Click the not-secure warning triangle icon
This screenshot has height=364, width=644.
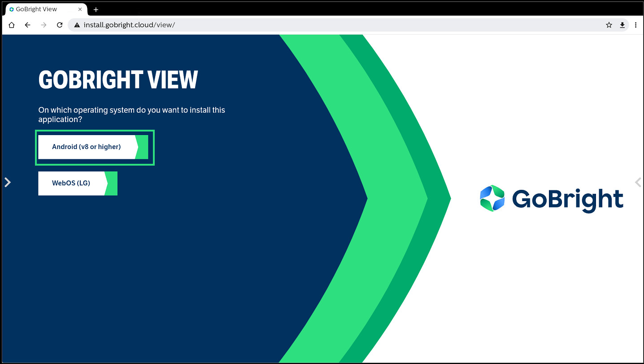pyautogui.click(x=77, y=25)
